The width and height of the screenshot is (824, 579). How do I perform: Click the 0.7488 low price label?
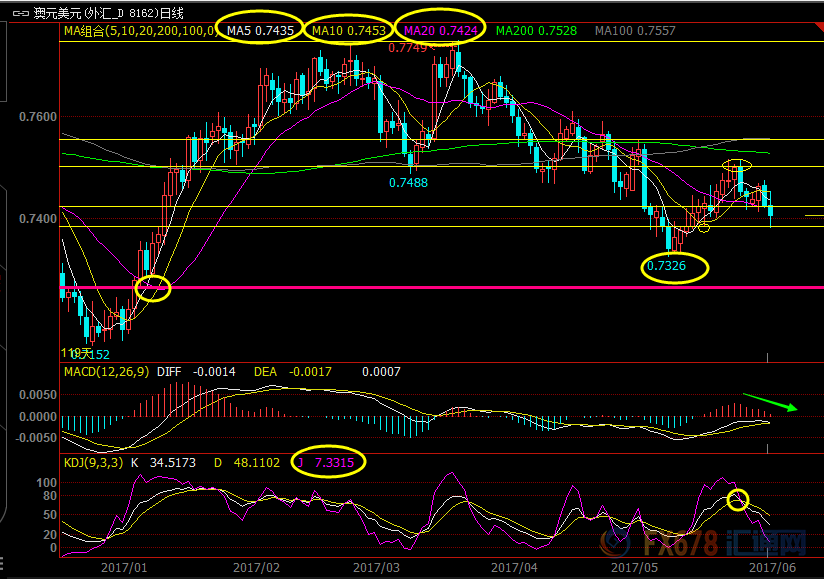408,182
